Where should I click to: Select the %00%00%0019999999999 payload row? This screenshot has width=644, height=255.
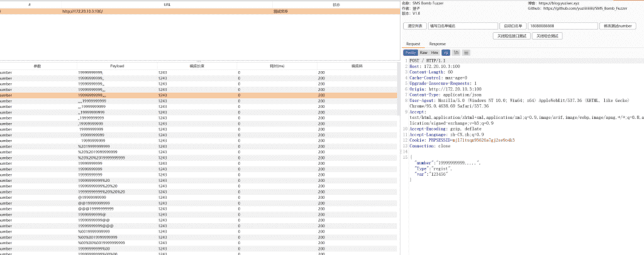[x=198, y=242]
